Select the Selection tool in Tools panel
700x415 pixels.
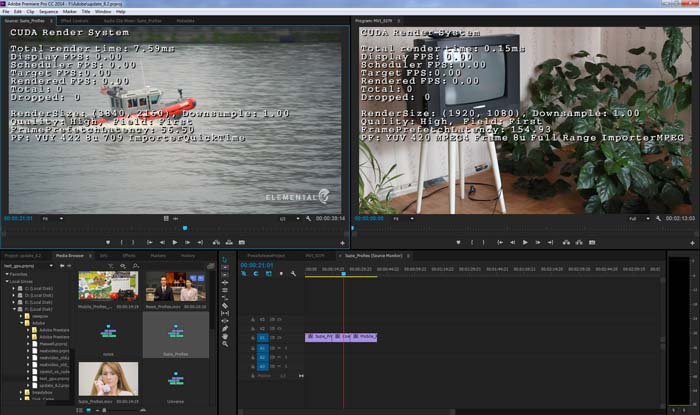[225, 260]
